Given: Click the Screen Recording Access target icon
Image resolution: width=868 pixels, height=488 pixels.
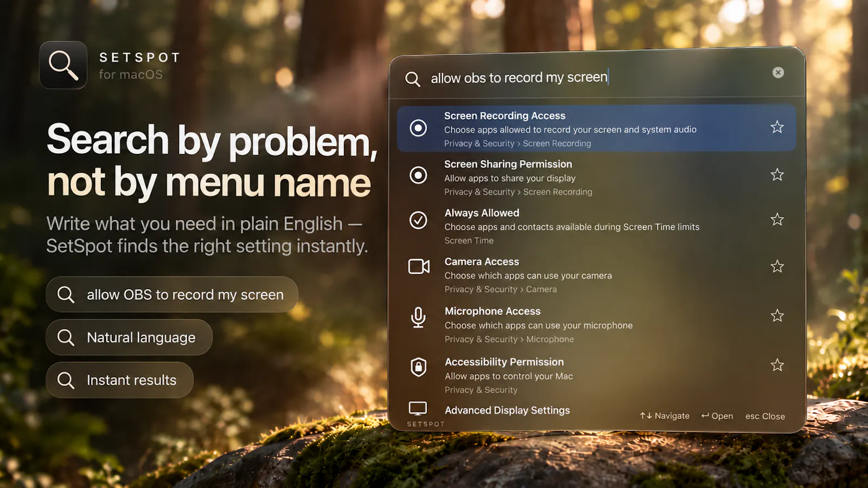Looking at the screenshot, I should pos(418,128).
